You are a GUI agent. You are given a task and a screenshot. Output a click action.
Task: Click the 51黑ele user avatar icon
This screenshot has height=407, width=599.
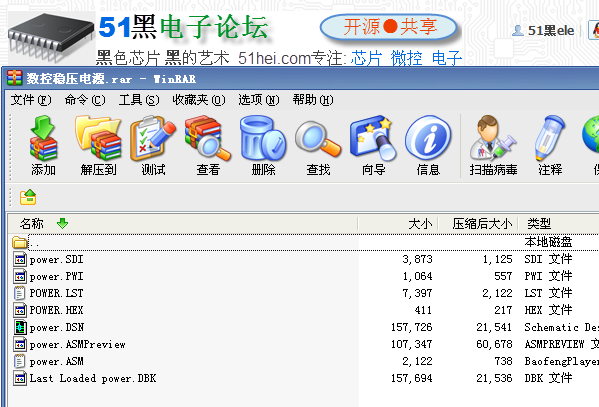[518, 30]
